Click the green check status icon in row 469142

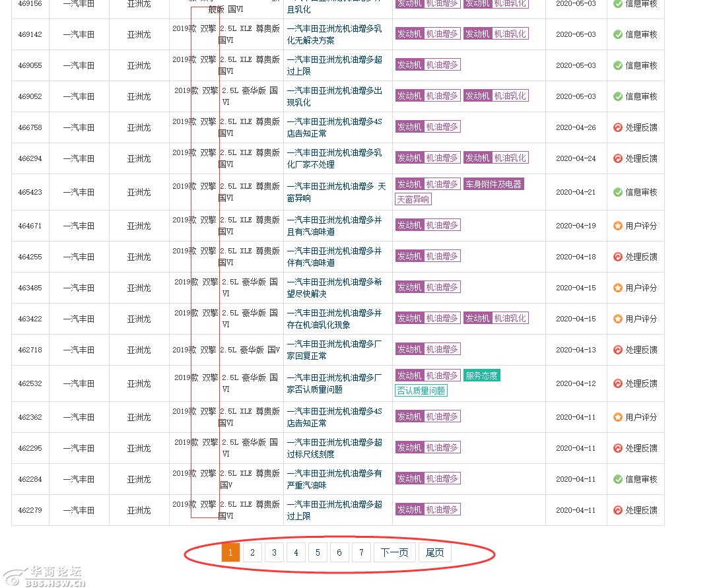click(618, 34)
